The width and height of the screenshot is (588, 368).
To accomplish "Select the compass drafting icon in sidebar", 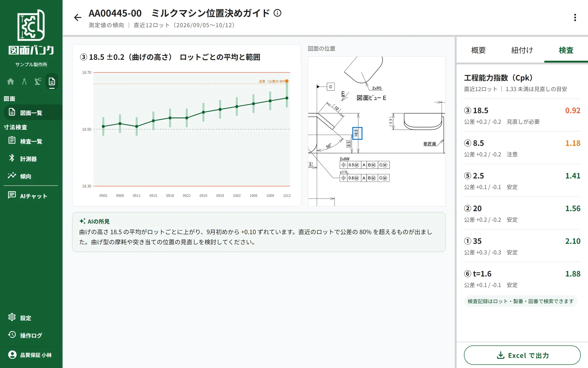I will point(24,81).
